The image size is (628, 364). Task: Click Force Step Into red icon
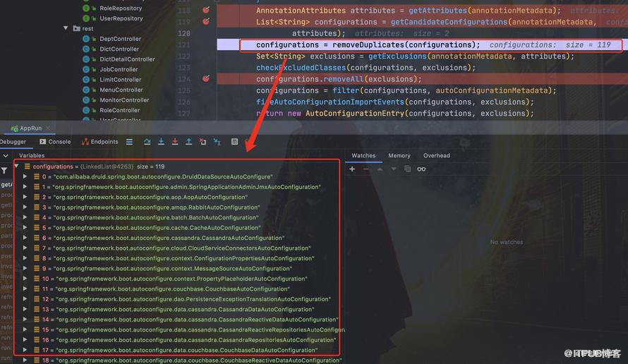tap(174, 142)
